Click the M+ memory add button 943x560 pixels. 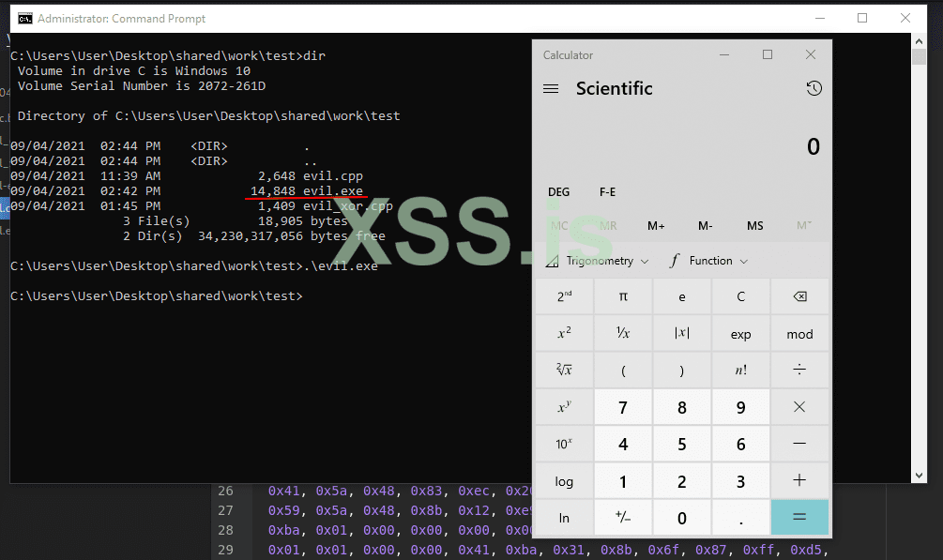[x=656, y=226]
